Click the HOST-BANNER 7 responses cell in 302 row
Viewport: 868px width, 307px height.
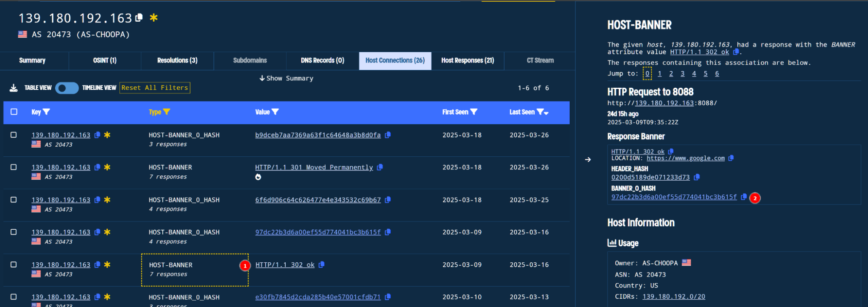pyautogui.click(x=195, y=270)
